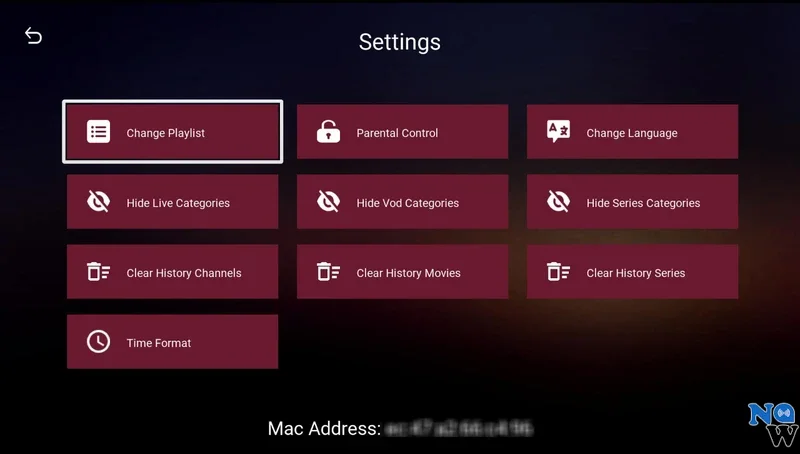Click the clock icon for Time Format
The width and height of the screenshot is (800, 454).
(x=98, y=342)
